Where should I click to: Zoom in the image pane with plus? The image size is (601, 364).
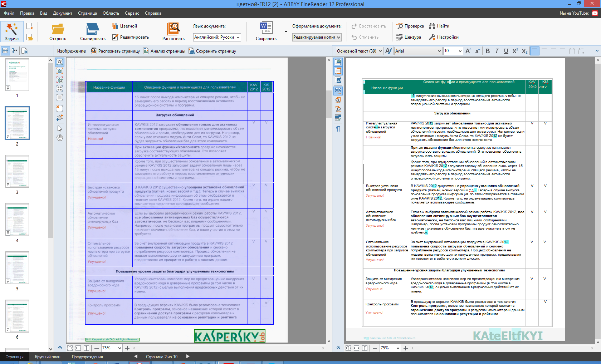coord(127,348)
